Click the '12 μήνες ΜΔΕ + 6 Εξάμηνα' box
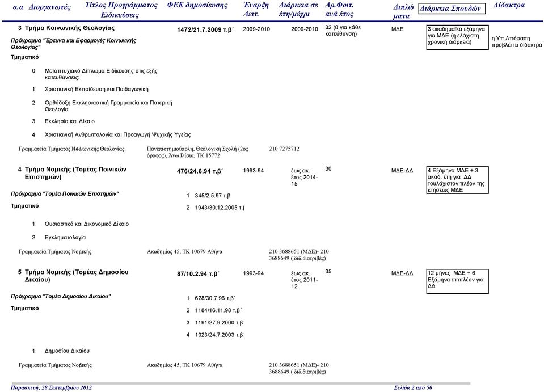The width and height of the screenshot is (544, 392). click(x=457, y=281)
